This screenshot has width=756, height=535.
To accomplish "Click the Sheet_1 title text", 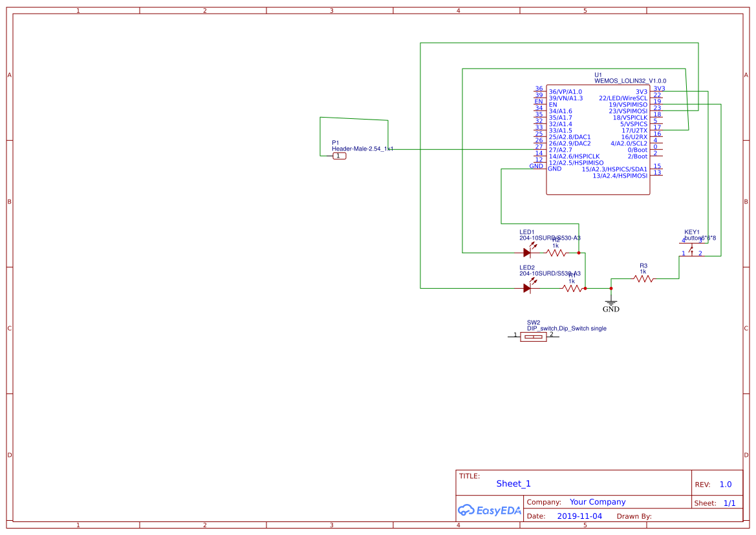I will [x=513, y=484].
